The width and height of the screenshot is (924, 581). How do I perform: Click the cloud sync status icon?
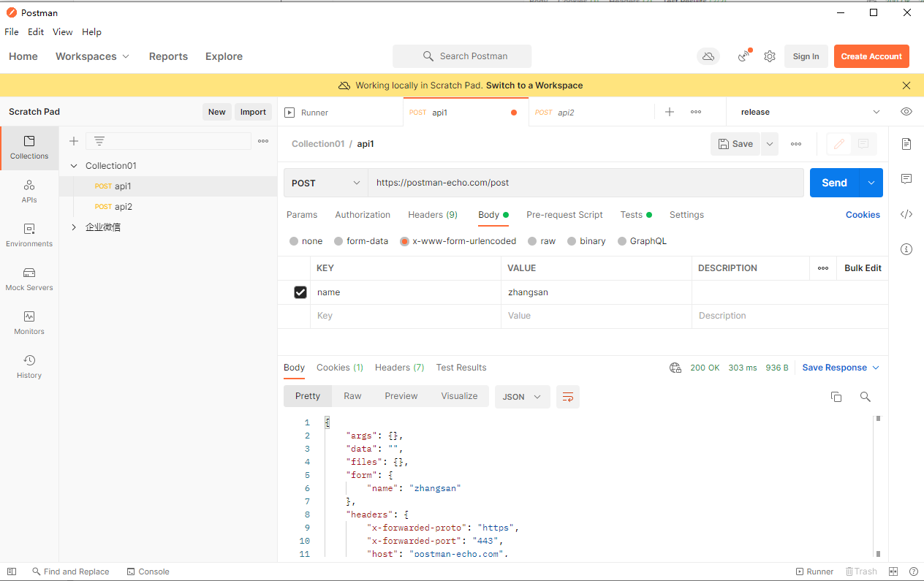pos(708,56)
